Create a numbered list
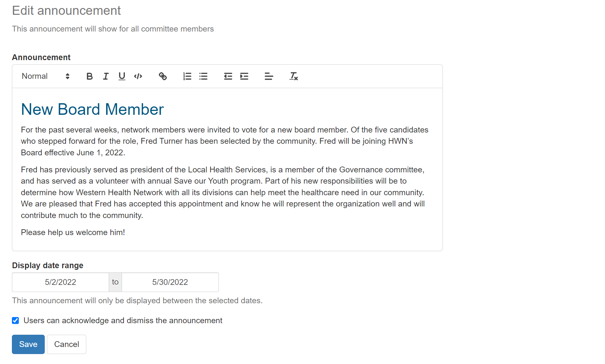Image resolution: width=605 pixels, height=364 pixels. point(187,76)
